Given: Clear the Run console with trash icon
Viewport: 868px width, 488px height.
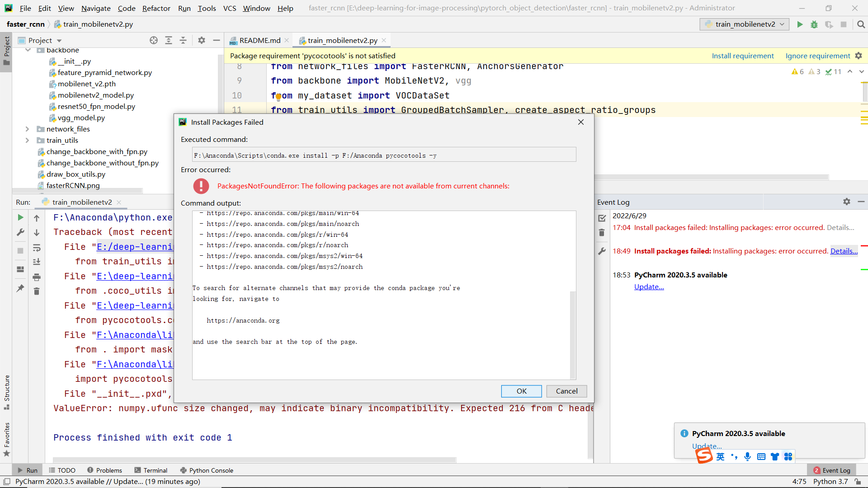Looking at the screenshot, I should pyautogui.click(x=37, y=292).
